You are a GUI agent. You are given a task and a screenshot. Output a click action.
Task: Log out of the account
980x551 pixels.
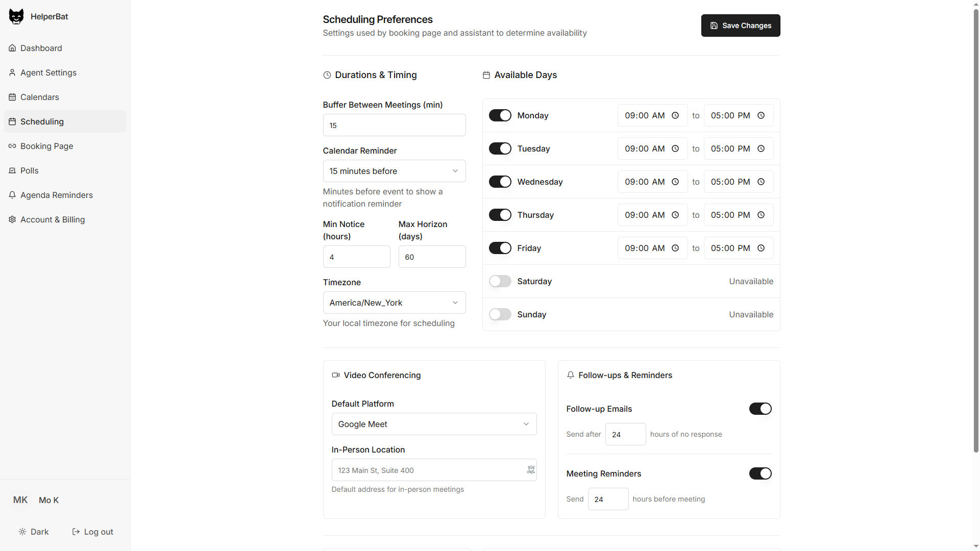[x=98, y=532]
